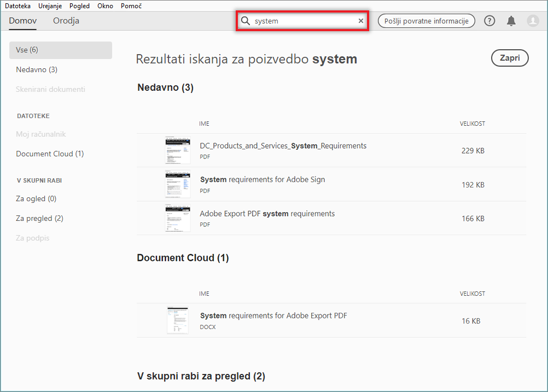Click VELIKOST column header under Nedavno
548x392 pixels.
(473, 124)
